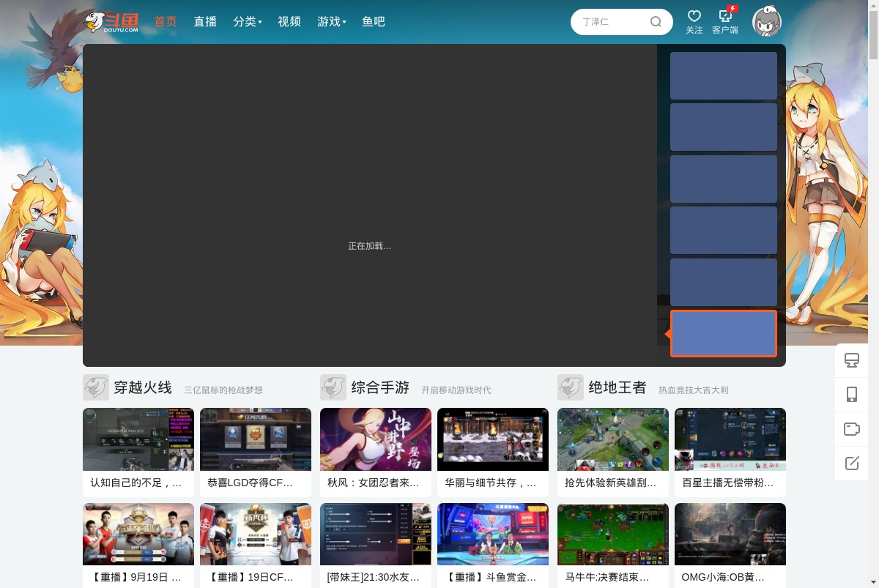Open user avatar profile menu
The image size is (879, 588).
pyautogui.click(x=767, y=22)
